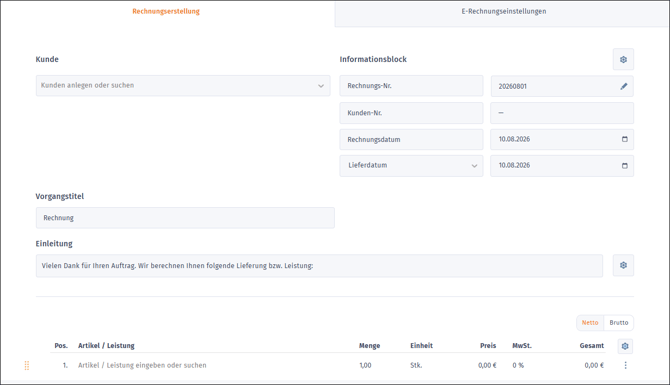
Task: Click the MwSt. column header
Action: pos(522,346)
